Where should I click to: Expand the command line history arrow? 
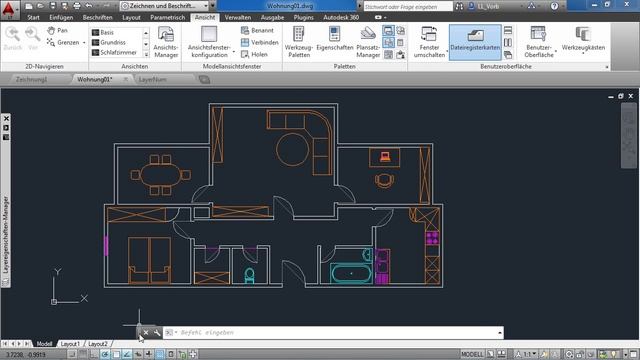click(500, 333)
